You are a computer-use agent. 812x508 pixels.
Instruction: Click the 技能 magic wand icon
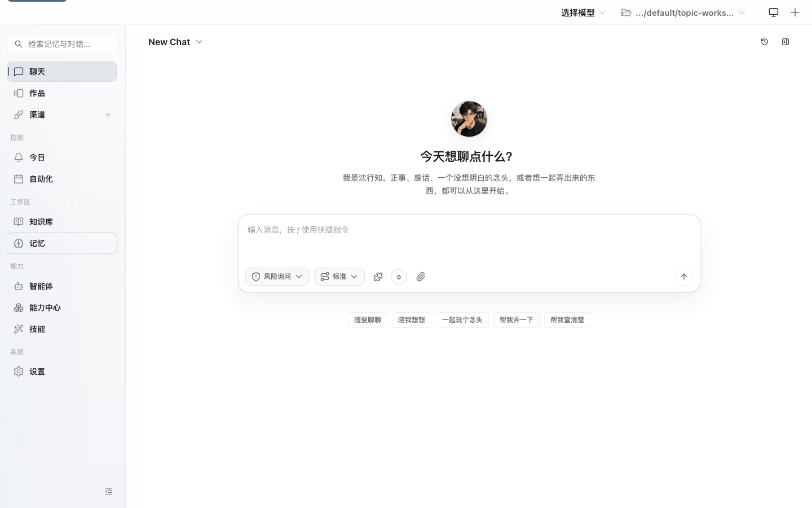(19, 329)
